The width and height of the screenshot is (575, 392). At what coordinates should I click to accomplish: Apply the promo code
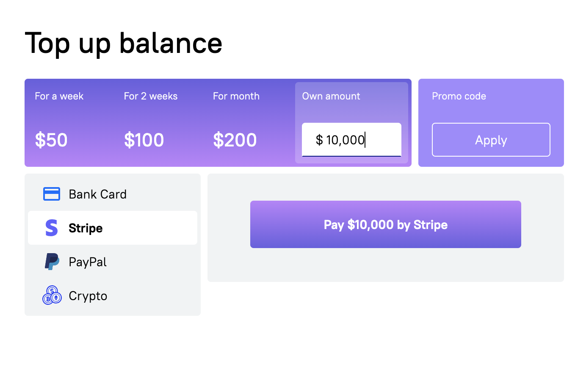[491, 140]
